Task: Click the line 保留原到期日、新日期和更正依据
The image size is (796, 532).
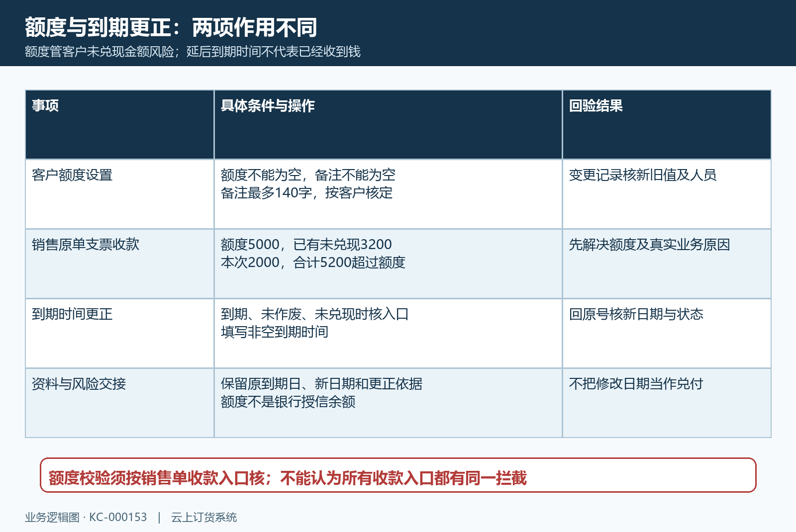Action: (321, 384)
